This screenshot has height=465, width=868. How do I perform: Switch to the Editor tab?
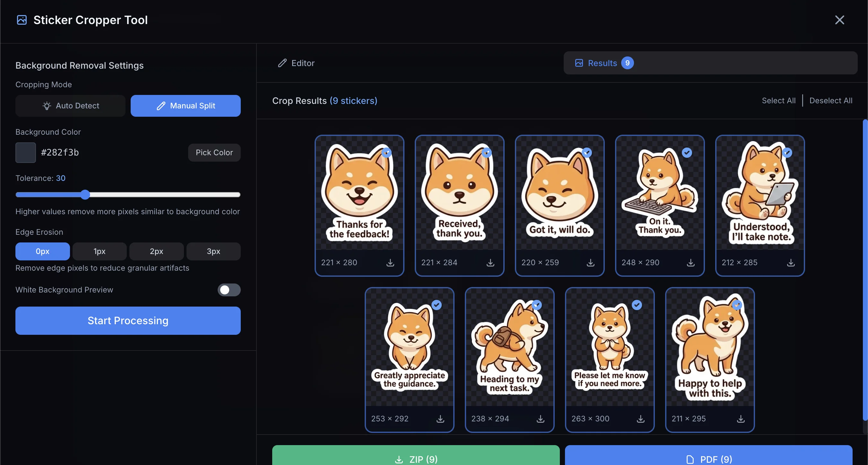click(296, 63)
